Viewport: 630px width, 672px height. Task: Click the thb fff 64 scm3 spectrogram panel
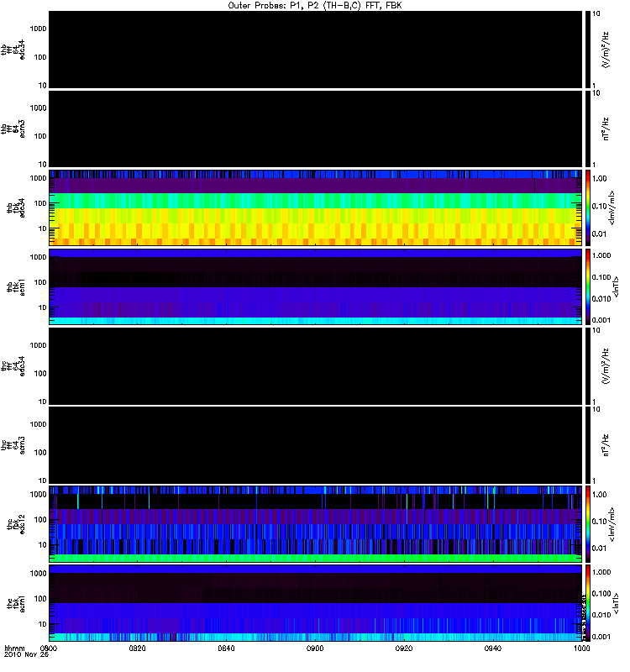point(315,129)
